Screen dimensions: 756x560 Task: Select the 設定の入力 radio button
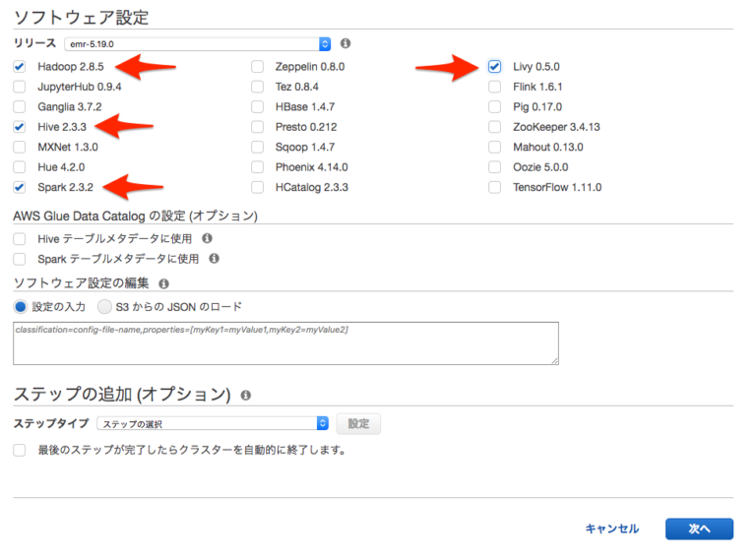pos(21,306)
